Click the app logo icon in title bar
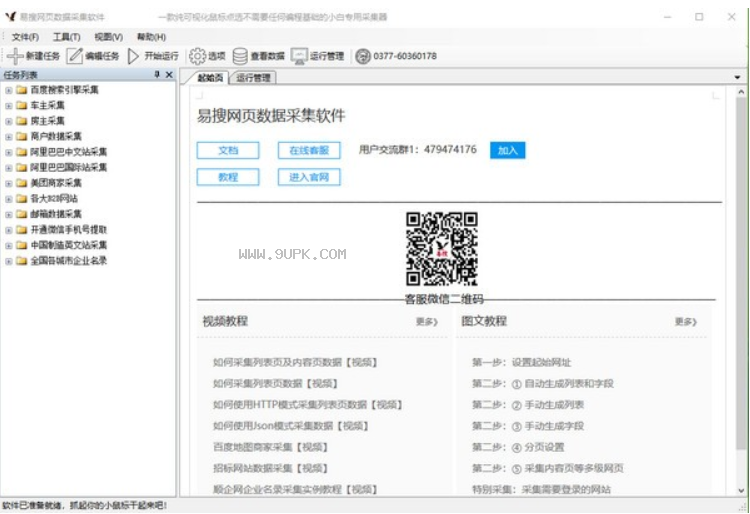This screenshot has height=514, width=750. (x=11, y=17)
